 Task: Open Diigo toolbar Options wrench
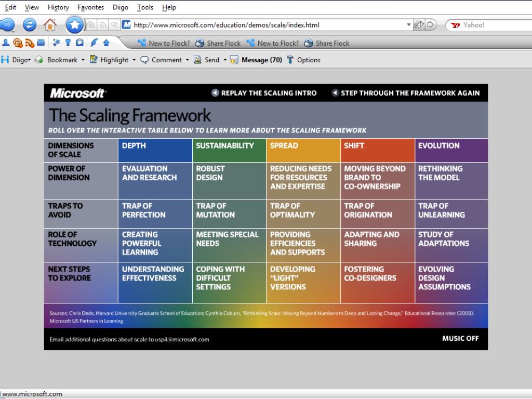pos(290,60)
